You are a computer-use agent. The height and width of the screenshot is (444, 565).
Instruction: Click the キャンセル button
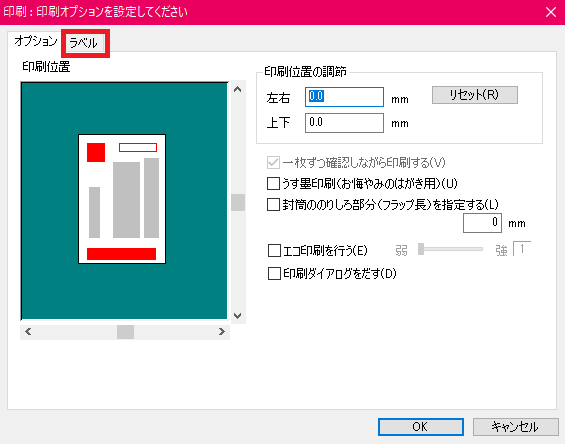tap(515, 427)
